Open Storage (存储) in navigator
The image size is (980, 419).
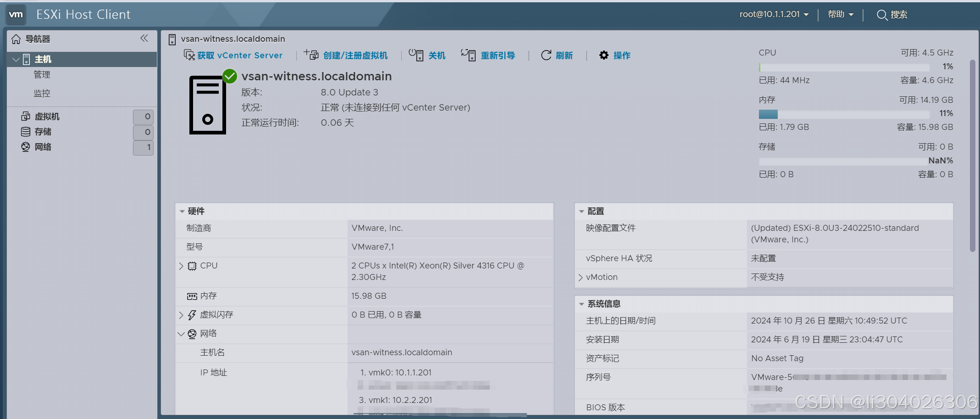43,132
